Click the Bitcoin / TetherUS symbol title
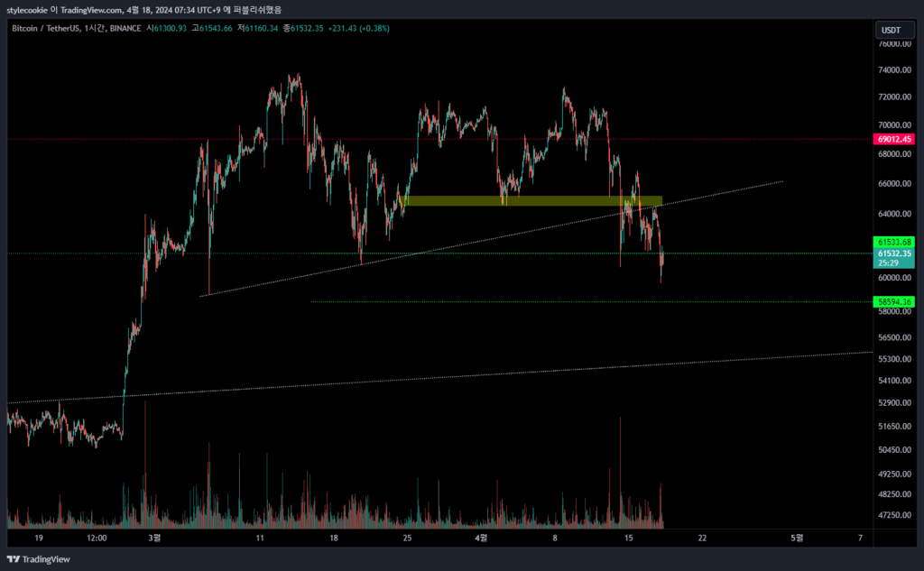Image resolution: width=924 pixels, height=571 pixels. tap(44, 29)
